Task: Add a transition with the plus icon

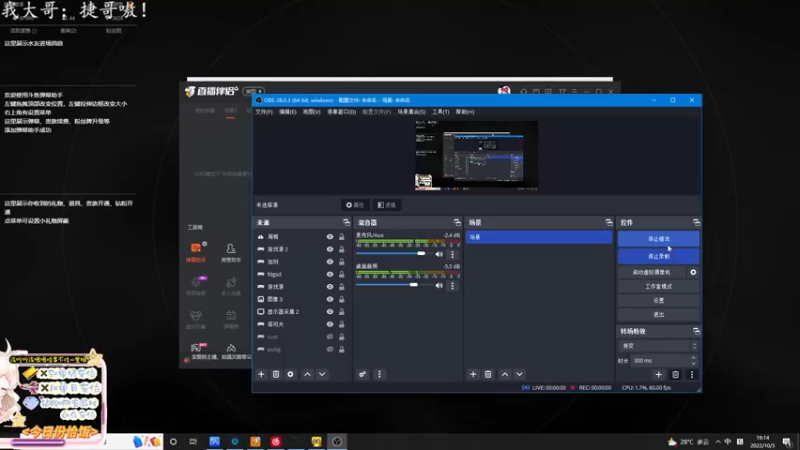Action: point(658,374)
